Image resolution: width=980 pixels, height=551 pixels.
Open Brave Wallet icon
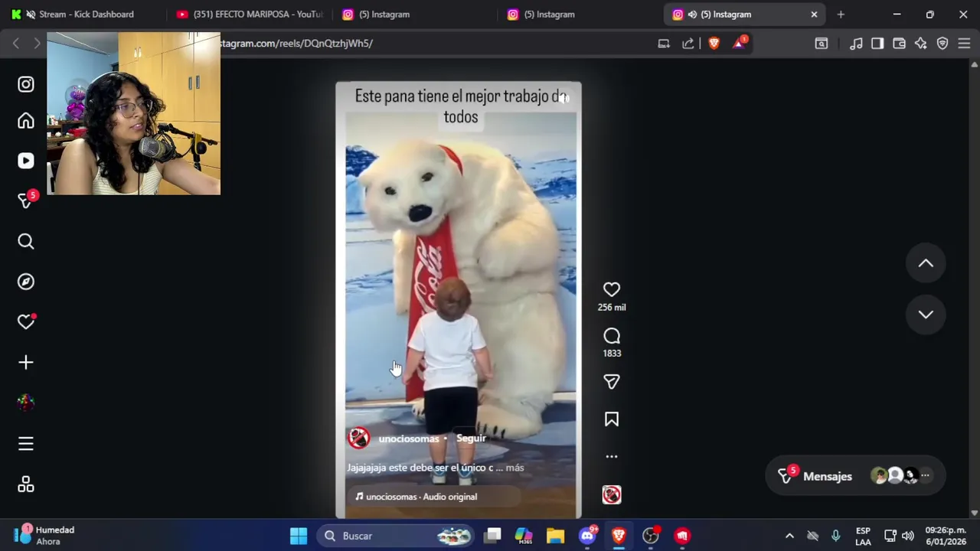899,44
